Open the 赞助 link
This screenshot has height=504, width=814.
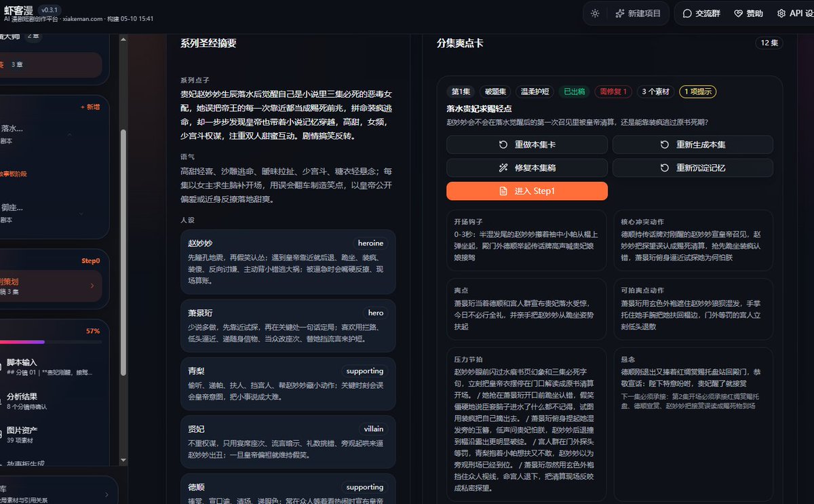748,14
